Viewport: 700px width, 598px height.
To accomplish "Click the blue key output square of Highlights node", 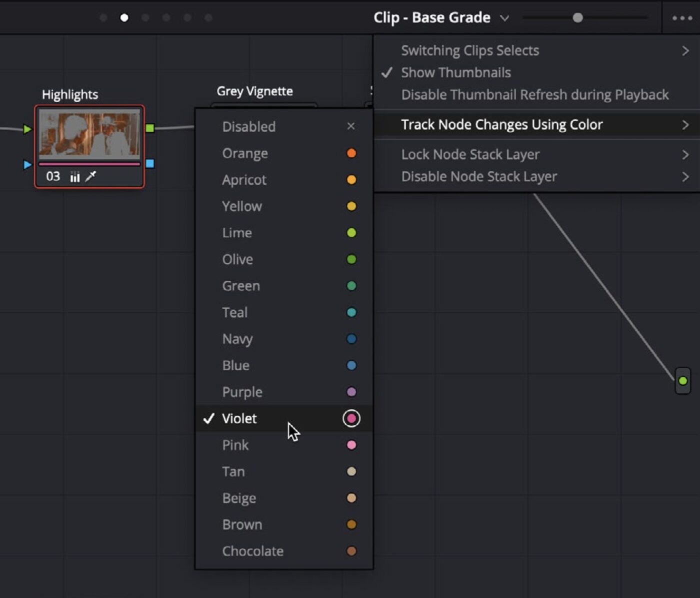I will 150,164.
